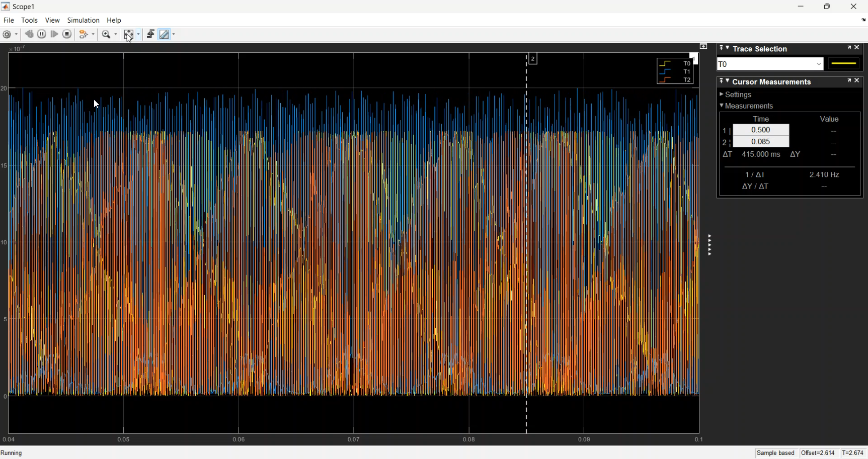Stop the simulation
The height and width of the screenshot is (459, 868).
click(67, 34)
